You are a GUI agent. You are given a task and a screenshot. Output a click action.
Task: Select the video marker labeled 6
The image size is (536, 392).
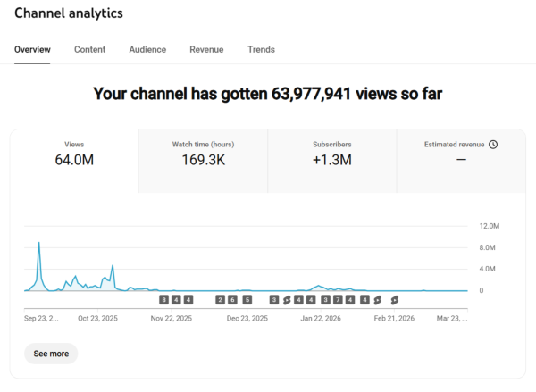232,300
